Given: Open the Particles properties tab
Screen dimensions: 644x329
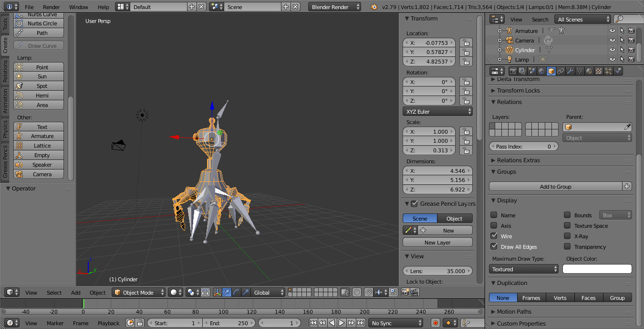Looking at the screenshot, I should pyautogui.click(x=608, y=71).
